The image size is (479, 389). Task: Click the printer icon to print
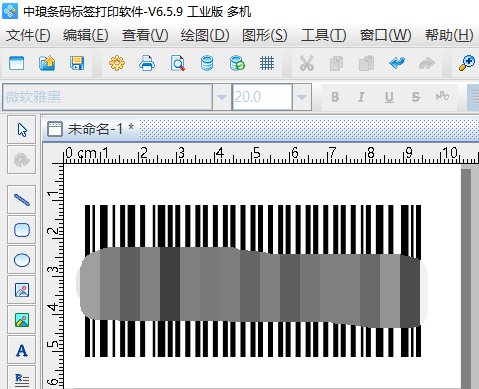147,63
